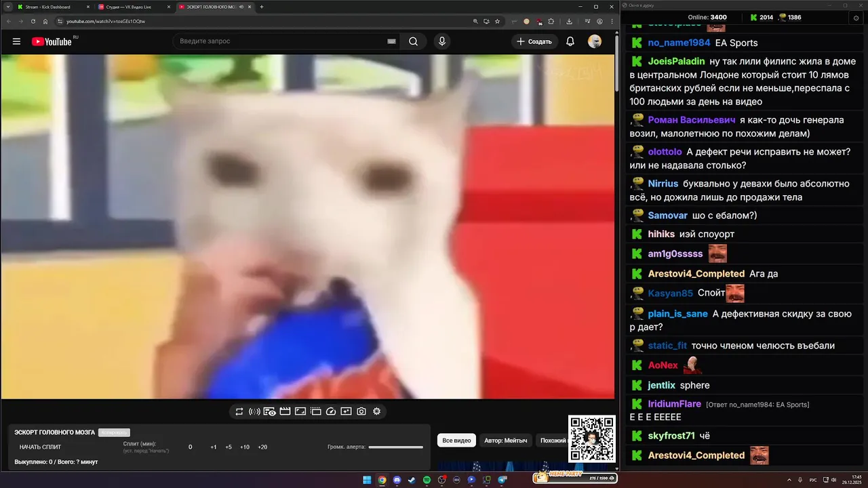
Task: Open Telegram from the taskbar
Action: 502,480
